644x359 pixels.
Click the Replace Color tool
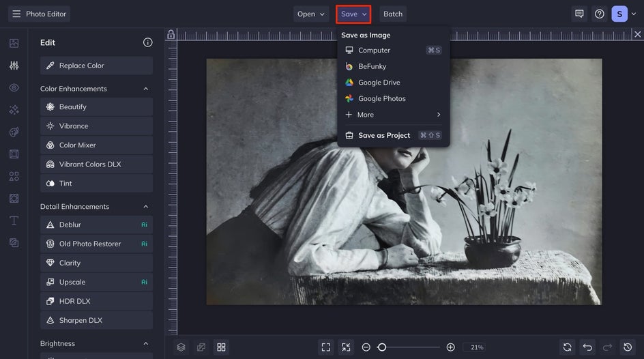pos(96,66)
